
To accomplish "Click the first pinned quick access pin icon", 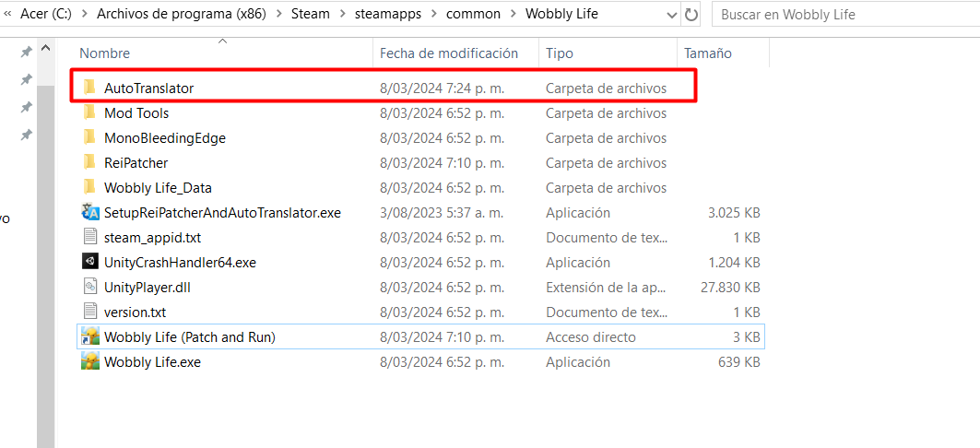I will coord(26,52).
